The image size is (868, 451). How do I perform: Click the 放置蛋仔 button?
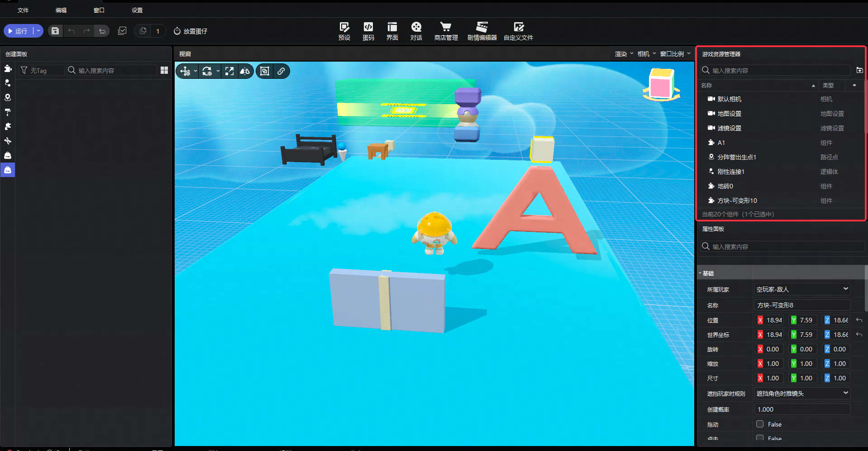(191, 31)
